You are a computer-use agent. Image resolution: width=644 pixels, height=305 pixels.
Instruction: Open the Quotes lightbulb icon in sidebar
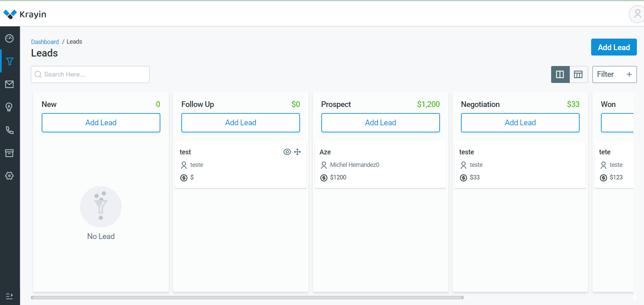pyautogui.click(x=9, y=107)
